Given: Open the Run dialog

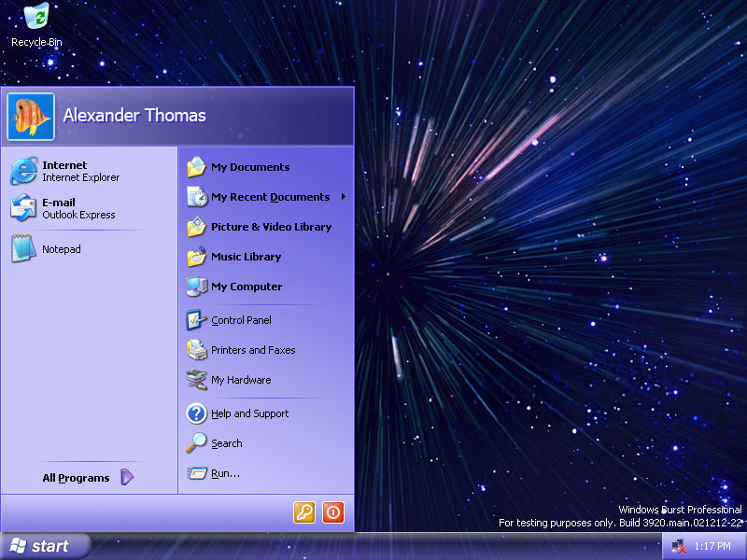Looking at the screenshot, I should point(222,473).
